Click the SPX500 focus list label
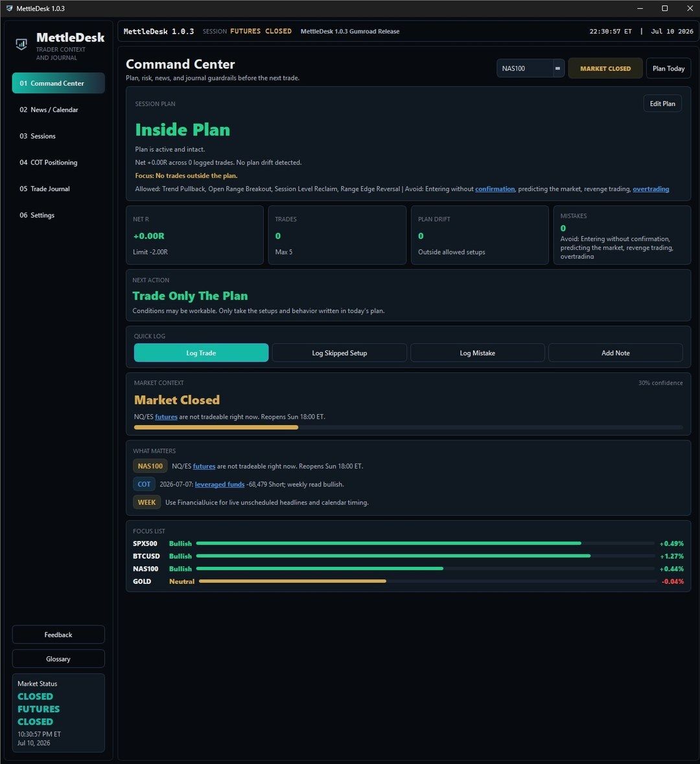 click(145, 543)
